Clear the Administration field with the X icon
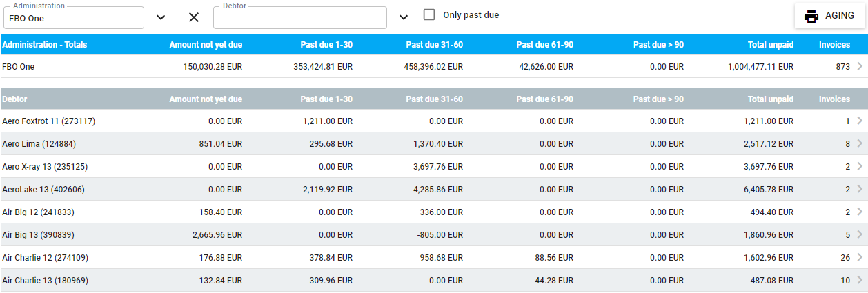This screenshot has height=293, width=868. [194, 17]
